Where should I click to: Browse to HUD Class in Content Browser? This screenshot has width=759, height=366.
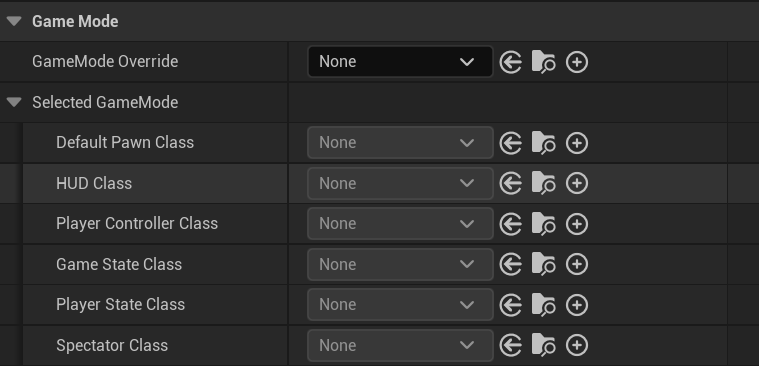(x=543, y=183)
